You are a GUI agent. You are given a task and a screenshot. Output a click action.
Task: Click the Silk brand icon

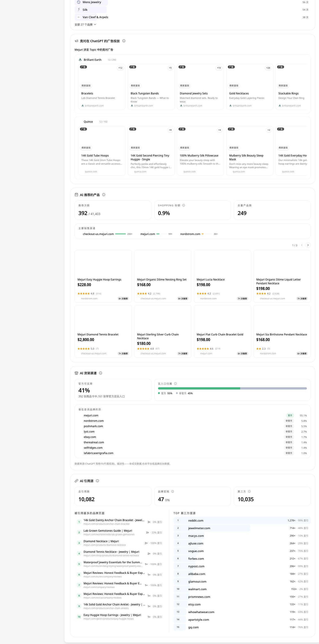(x=79, y=10)
